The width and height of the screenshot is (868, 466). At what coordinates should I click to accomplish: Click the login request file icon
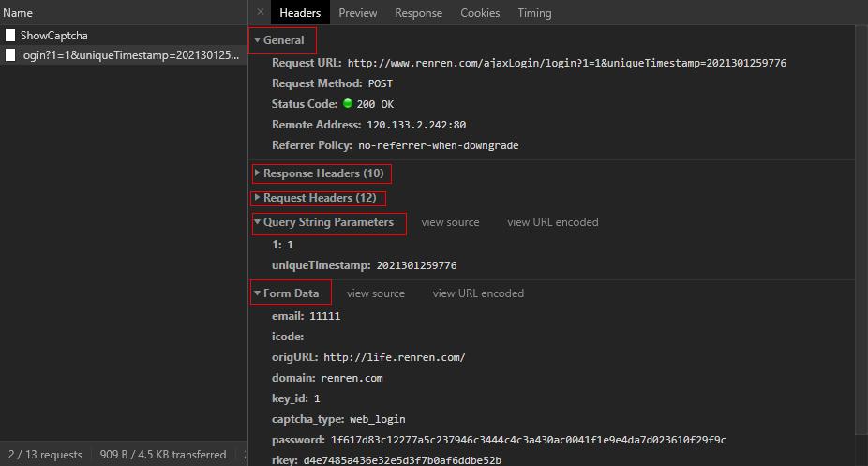pyautogui.click(x=10, y=55)
